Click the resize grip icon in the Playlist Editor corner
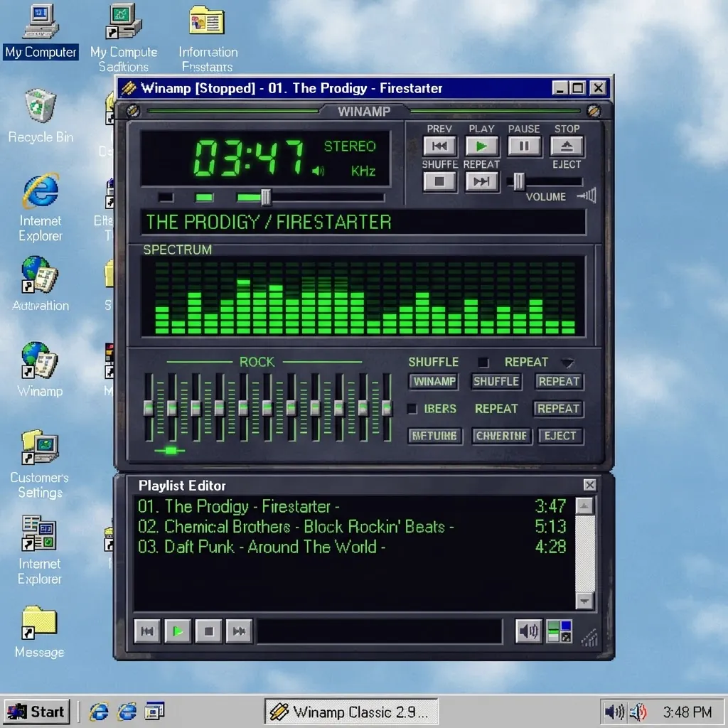Image resolution: width=728 pixels, height=728 pixels. (589, 638)
